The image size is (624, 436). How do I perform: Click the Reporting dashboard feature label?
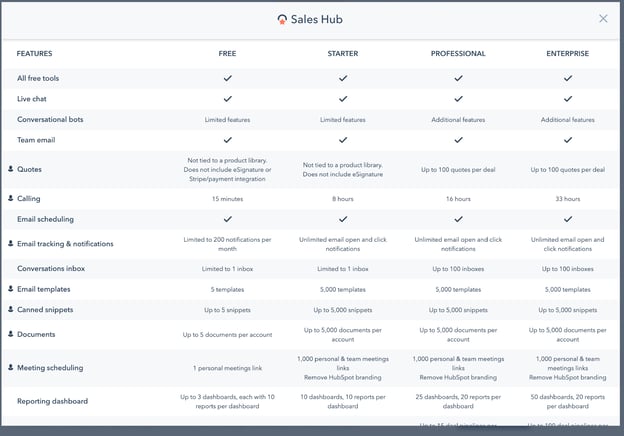click(x=53, y=401)
